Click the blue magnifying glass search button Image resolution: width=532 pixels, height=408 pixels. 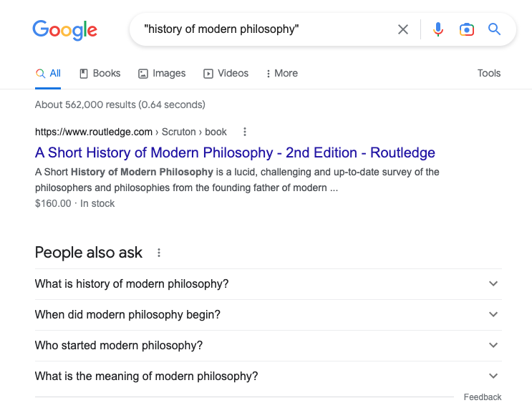point(494,29)
